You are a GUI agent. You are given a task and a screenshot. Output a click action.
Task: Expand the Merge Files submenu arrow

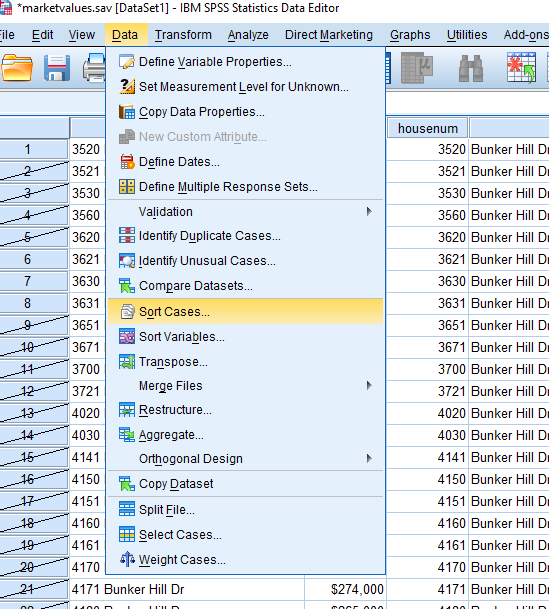(369, 385)
